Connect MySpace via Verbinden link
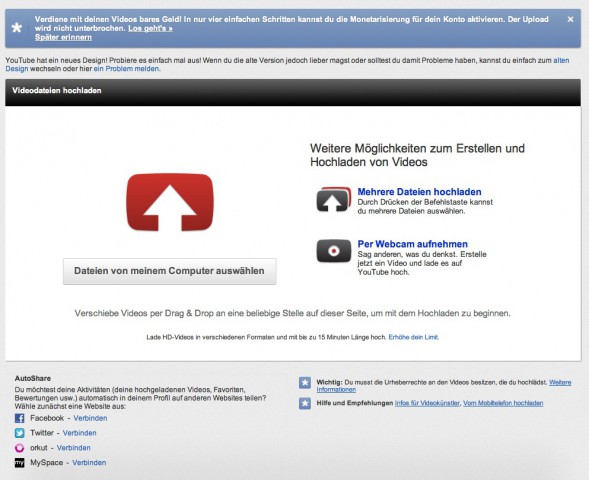Viewport: 589px width, 480px height. [89, 463]
